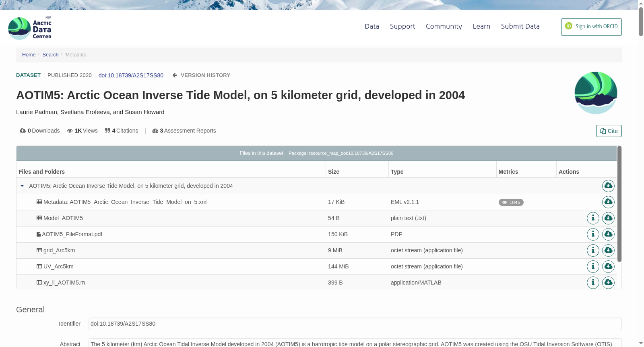Screen dimensions: 644x347
Task: Click the 1045 views metric badge
Action: 511,202
